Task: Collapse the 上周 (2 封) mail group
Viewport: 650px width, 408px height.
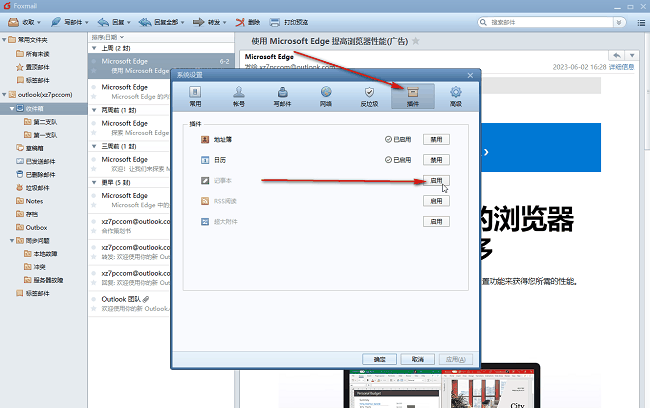Action: tap(94, 48)
